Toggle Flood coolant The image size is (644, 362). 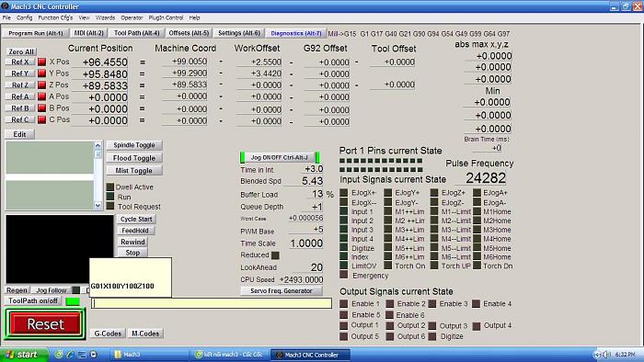point(134,158)
